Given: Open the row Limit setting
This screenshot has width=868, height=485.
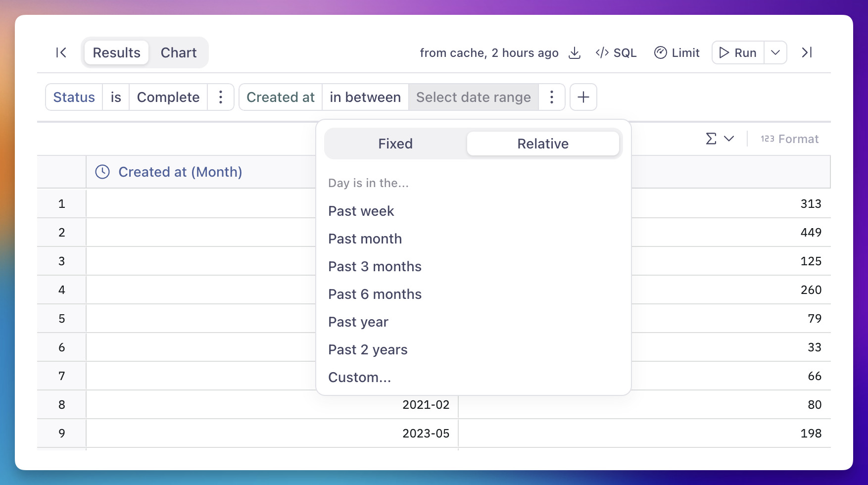Looking at the screenshot, I should click(x=676, y=53).
